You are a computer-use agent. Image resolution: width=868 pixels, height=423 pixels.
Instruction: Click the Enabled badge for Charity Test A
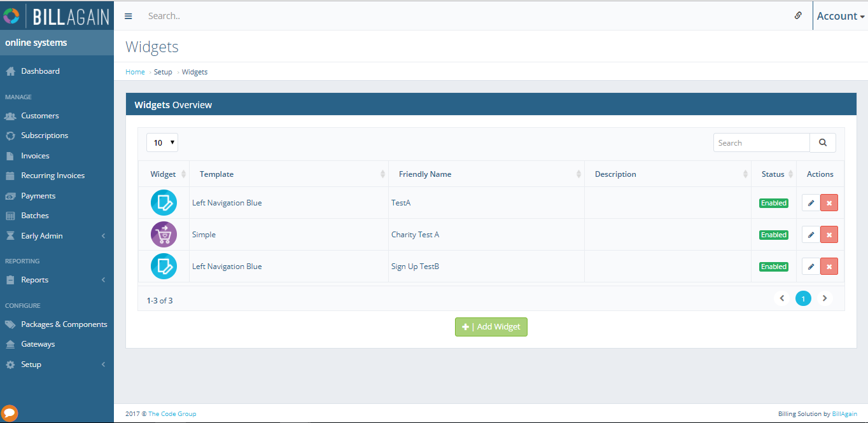(x=774, y=235)
